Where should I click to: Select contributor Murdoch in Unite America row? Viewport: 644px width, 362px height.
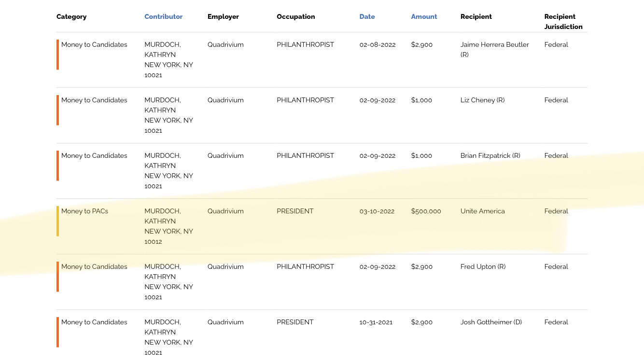[x=168, y=226]
